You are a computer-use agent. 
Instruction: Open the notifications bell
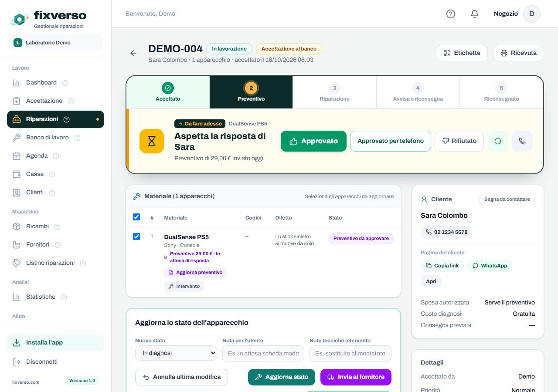(x=475, y=14)
